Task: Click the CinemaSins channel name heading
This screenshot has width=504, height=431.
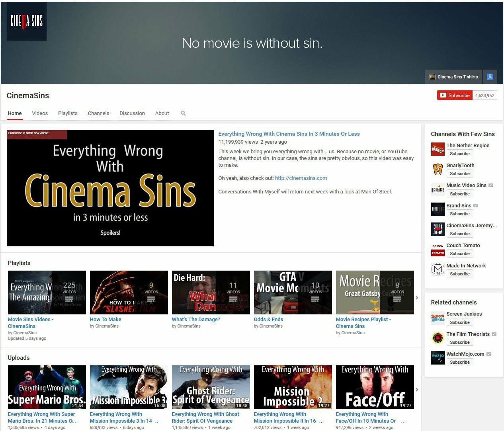Action: click(x=28, y=96)
